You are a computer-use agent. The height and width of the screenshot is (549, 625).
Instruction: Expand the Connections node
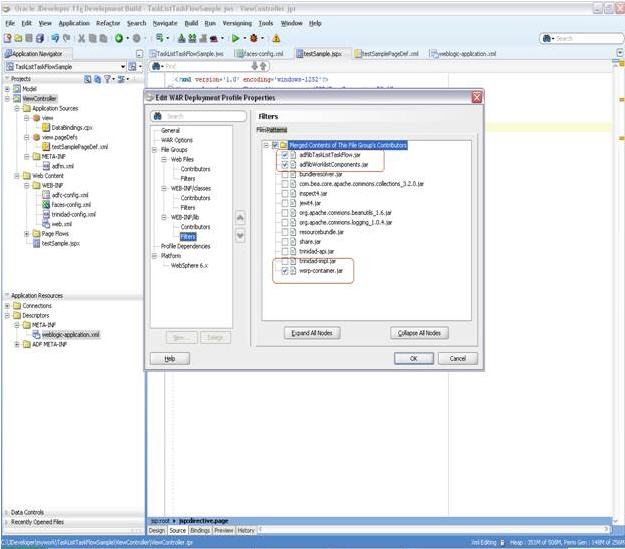(7, 306)
